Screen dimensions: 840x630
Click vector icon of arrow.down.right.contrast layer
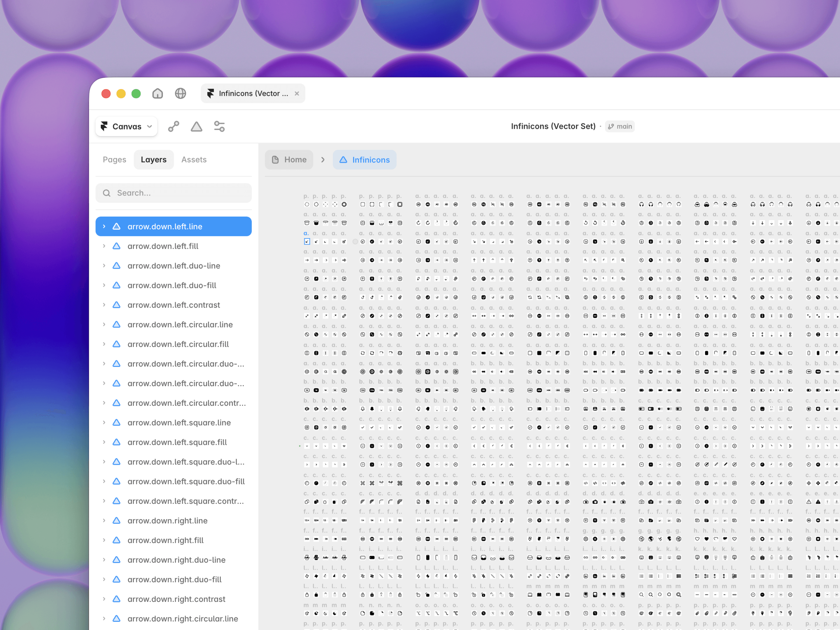click(x=117, y=599)
